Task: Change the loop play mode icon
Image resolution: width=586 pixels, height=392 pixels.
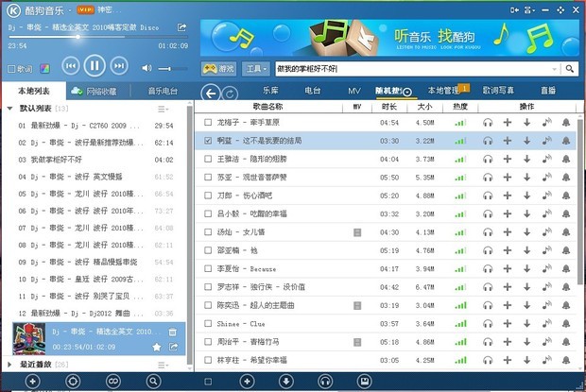Action: click(x=112, y=382)
